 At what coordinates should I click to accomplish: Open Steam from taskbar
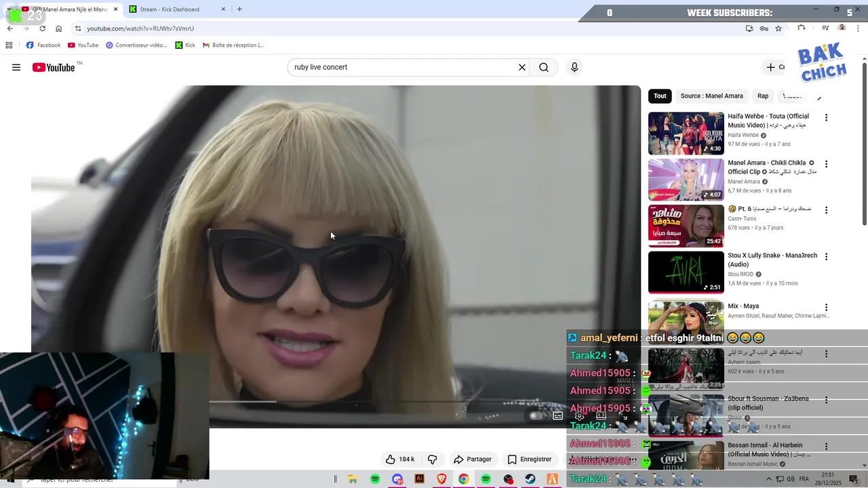(530, 479)
